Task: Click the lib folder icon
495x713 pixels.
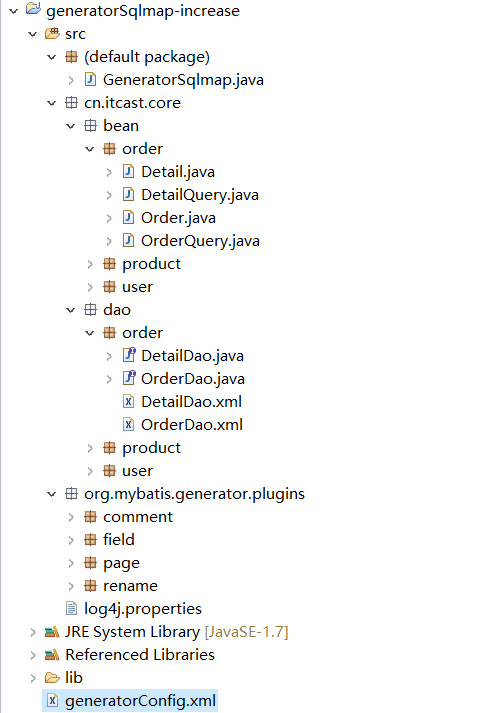Action: tap(52, 678)
